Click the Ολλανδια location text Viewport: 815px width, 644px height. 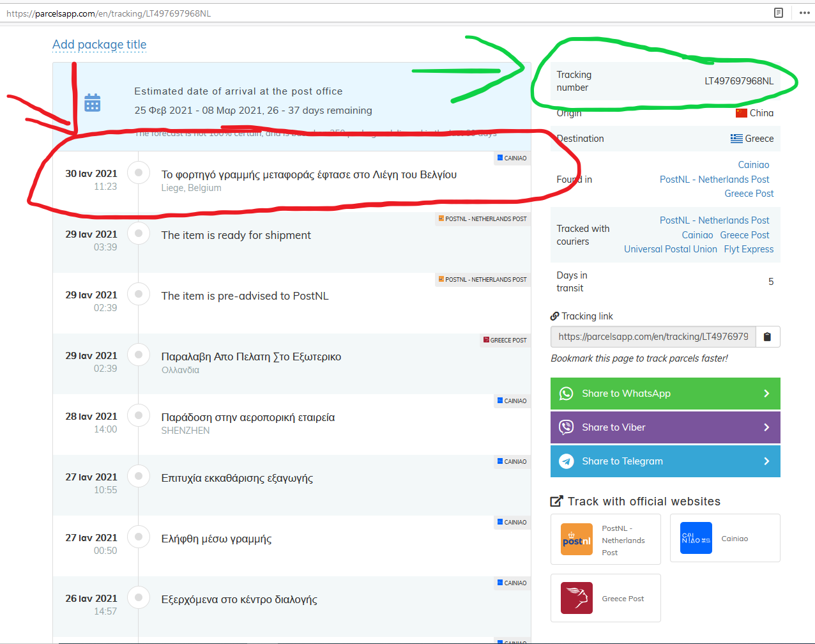180,370
